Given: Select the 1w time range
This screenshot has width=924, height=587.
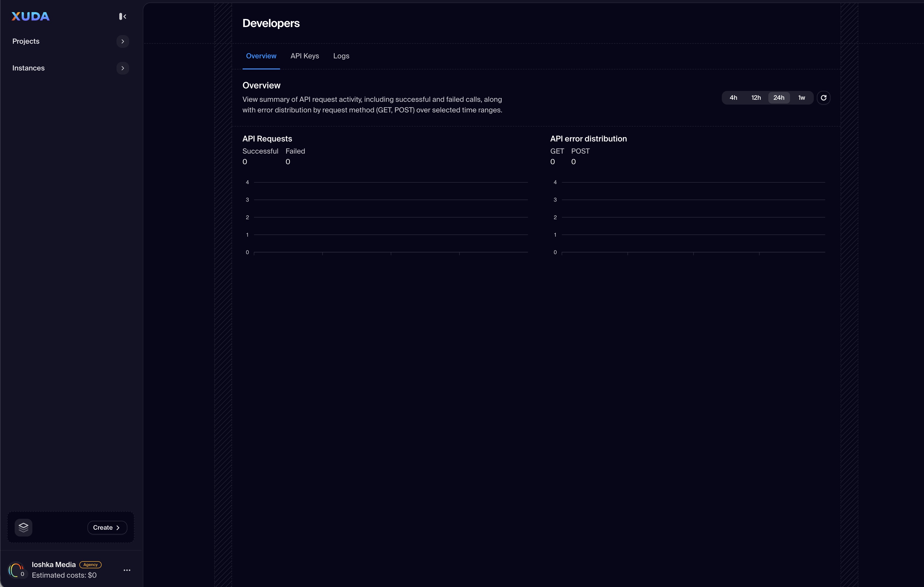Looking at the screenshot, I should click(x=801, y=98).
